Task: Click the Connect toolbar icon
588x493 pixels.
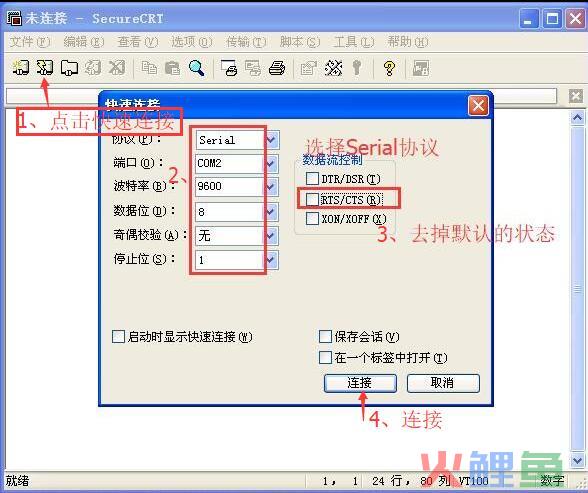Action: pyautogui.click(x=20, y=68)
